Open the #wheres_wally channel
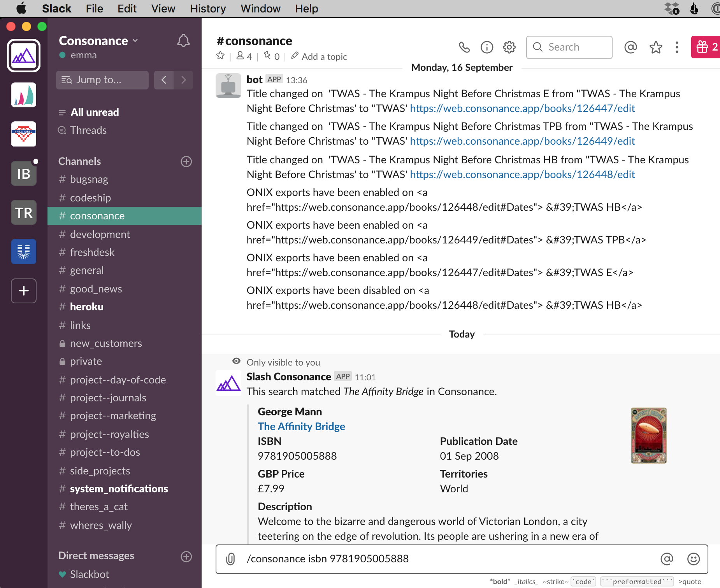 [x=124, y=525]
